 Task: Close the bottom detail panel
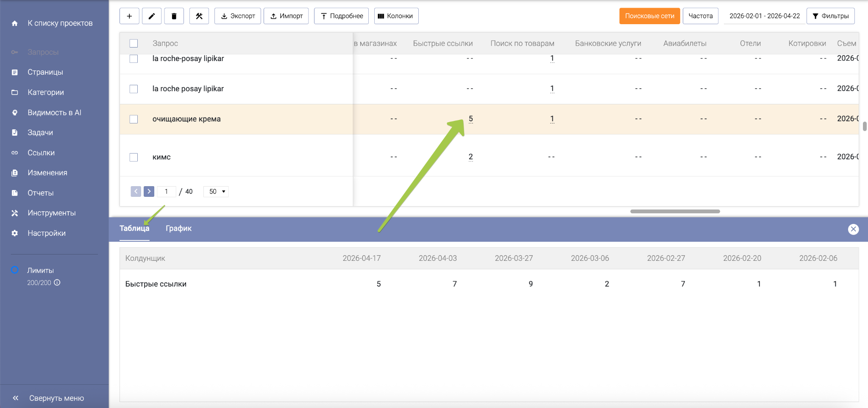[x=853, y=229]
